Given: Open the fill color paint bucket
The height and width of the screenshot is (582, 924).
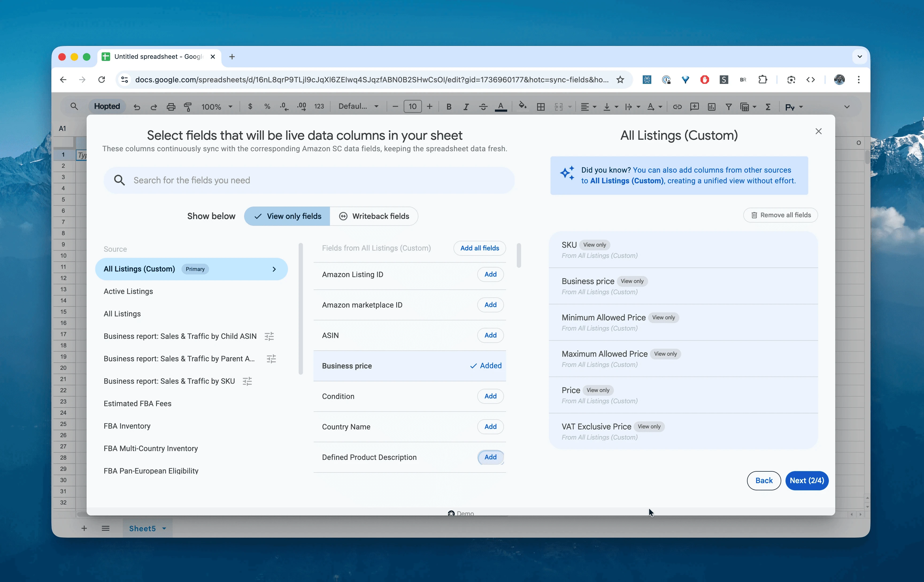Looking at the screenshot, I should (x=522, y=106).
